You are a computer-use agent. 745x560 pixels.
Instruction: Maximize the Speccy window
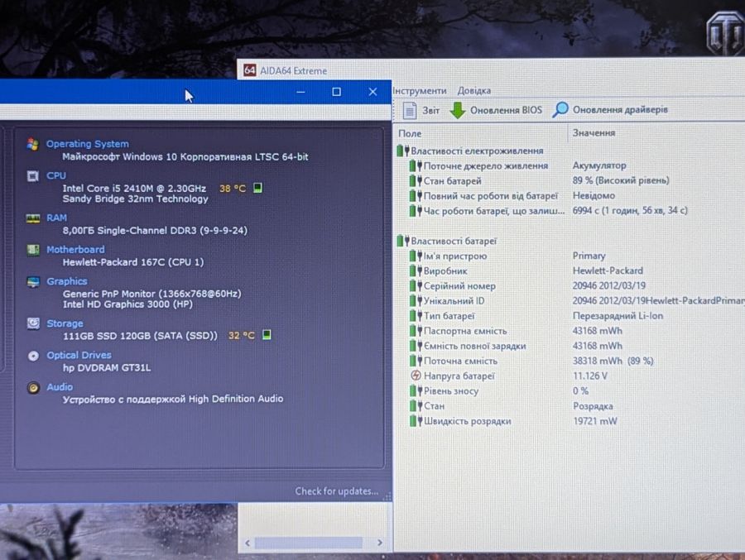tap(336, 92)
